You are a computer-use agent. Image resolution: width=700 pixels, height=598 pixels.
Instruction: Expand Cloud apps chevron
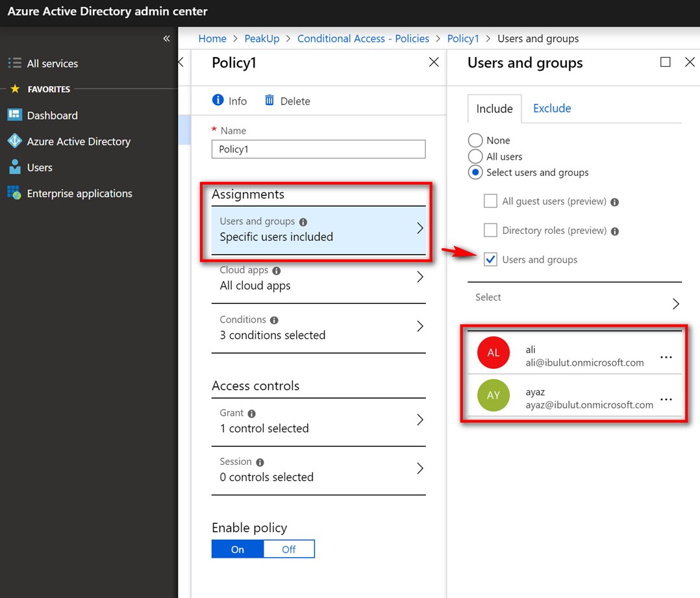(x=419, y=277)
